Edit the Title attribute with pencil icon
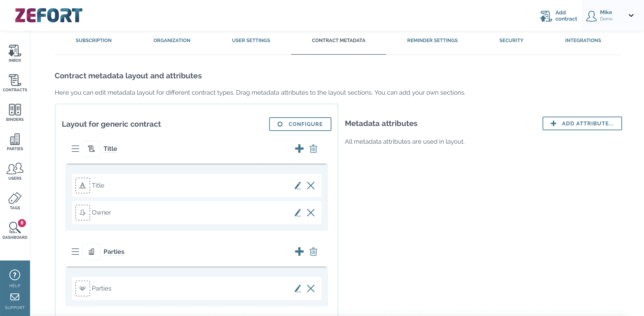Screen dimensions: 644x316 (298, 186)
